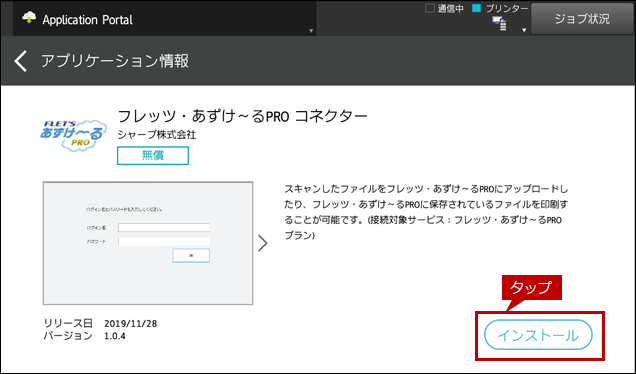Screen dimensions: 636x374
Task: Click the FLET'S あずけ～る PRO logo
Action: [73, 135]
